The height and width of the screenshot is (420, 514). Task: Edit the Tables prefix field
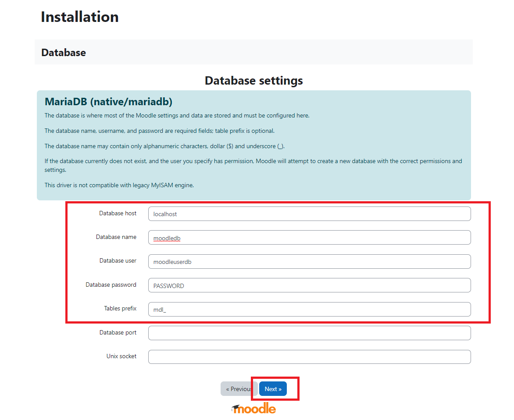click(x=310, y=309)
